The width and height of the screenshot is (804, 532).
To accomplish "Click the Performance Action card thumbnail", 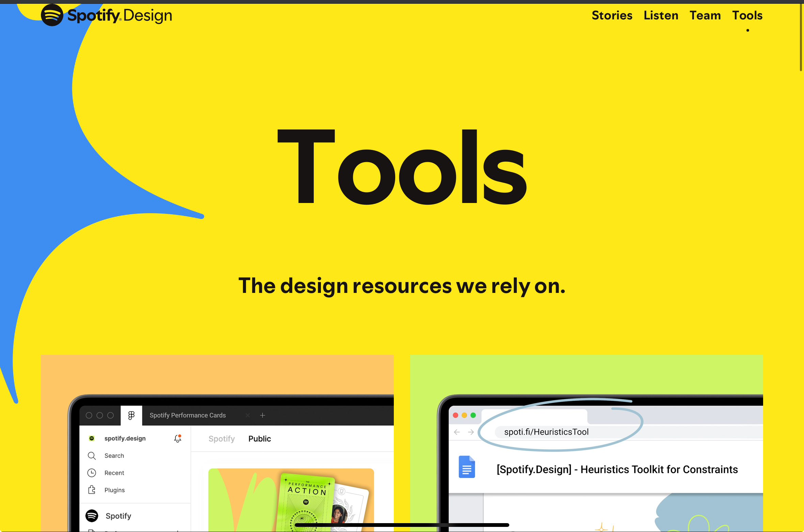I will click(x=291, y=500).
